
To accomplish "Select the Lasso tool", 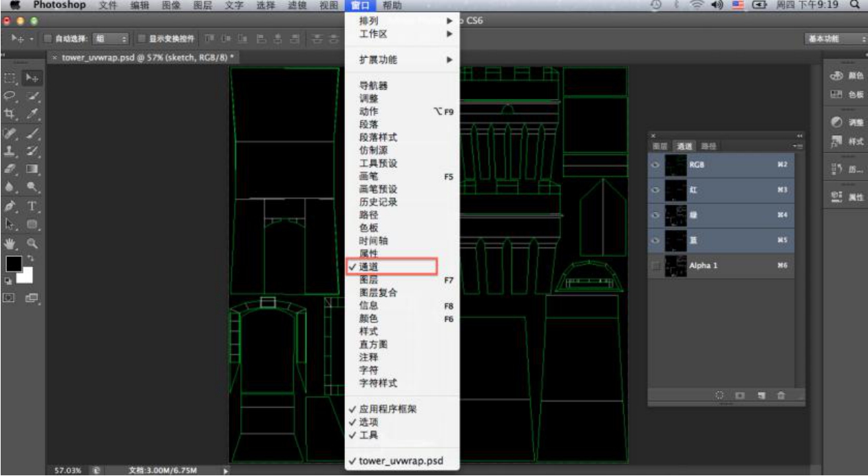I will point(10,96).
